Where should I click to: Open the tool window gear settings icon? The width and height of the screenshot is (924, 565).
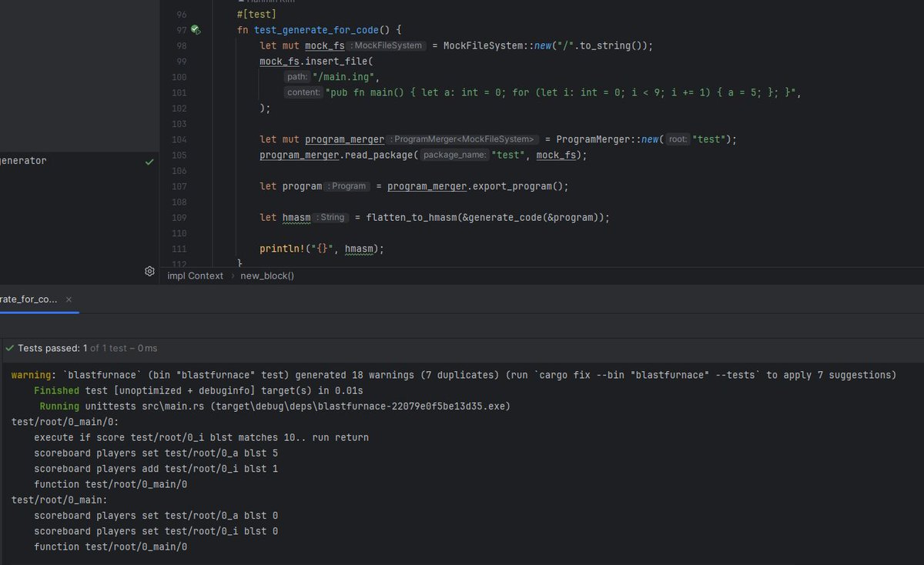point(150,271)
